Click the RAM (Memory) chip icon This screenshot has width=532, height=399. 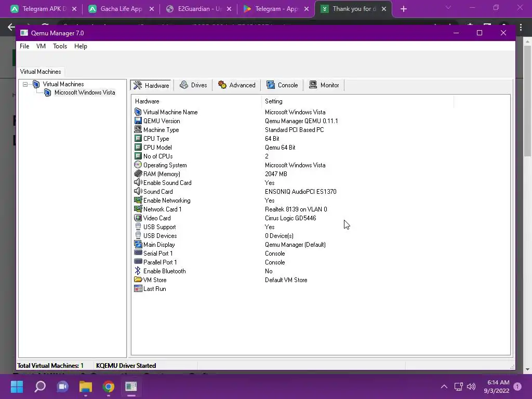(138, 174)
